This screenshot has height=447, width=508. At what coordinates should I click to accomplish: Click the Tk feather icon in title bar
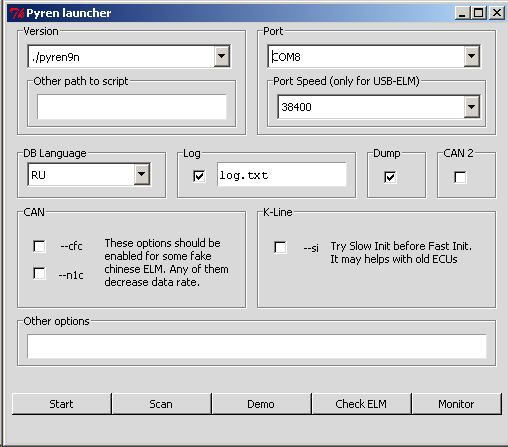(17, 13)
